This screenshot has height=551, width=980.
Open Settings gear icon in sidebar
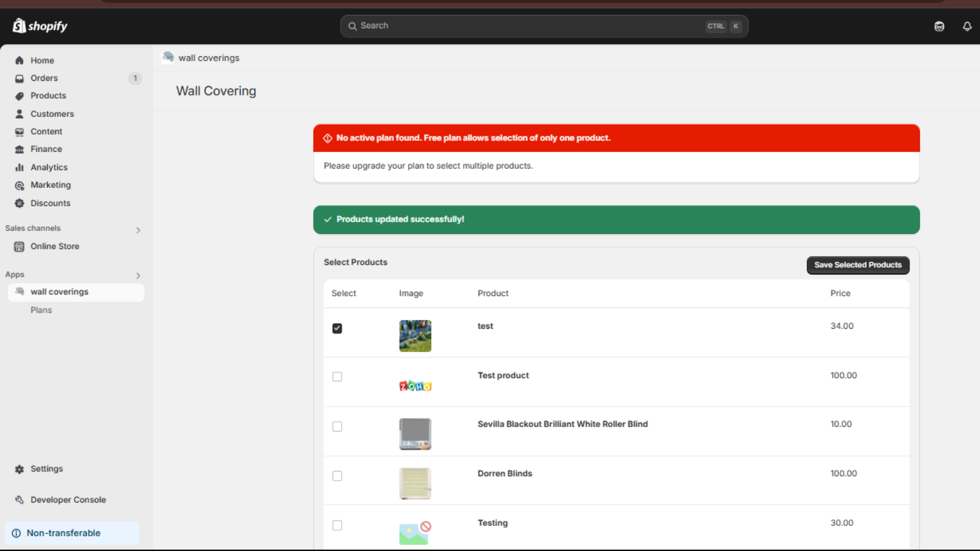[20, 469]
